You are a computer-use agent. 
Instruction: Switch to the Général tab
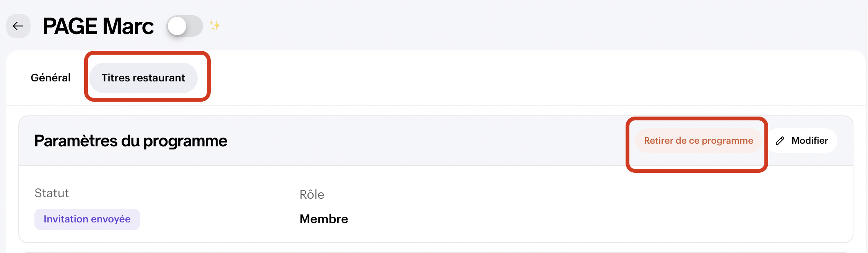click(x=50, y=78)
